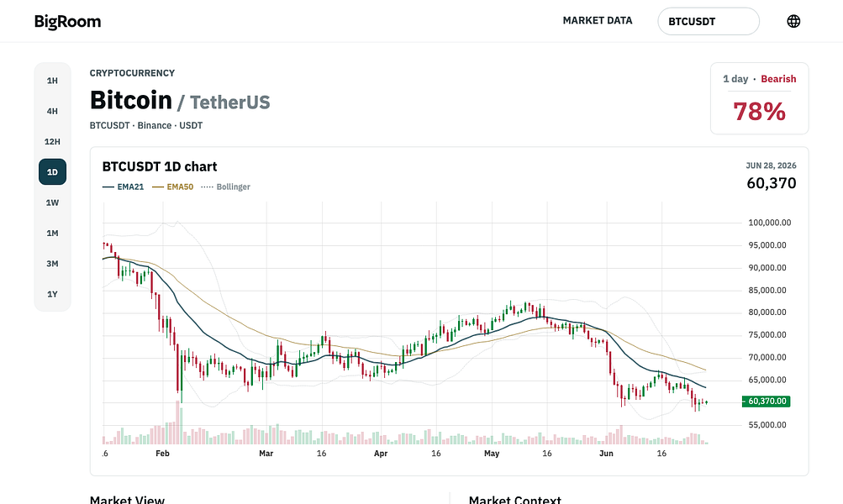This screenshot has width=843, height=504.
Task: Open the MARKET DATA menu
Action: coord(598,20)
